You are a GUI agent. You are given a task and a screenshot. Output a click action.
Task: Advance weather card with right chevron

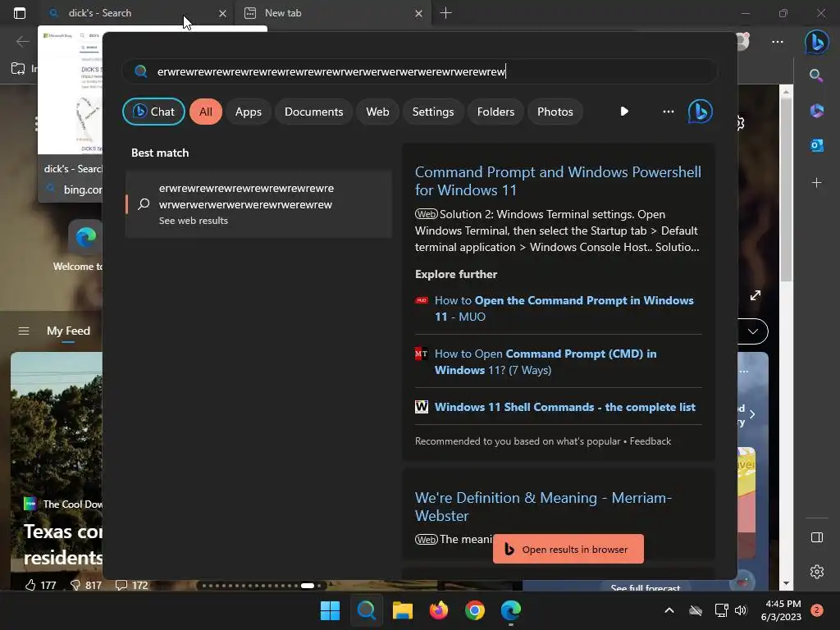click(x=752, y=414)
